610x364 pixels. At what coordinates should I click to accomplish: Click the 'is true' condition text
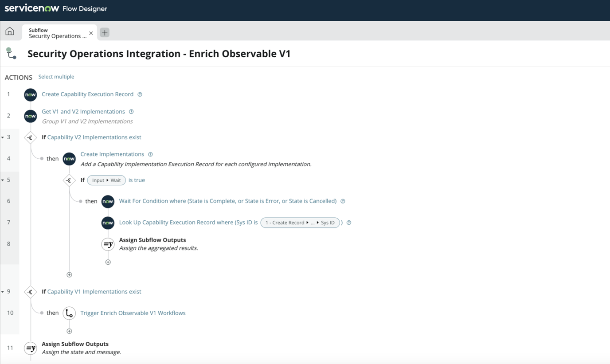137,180
